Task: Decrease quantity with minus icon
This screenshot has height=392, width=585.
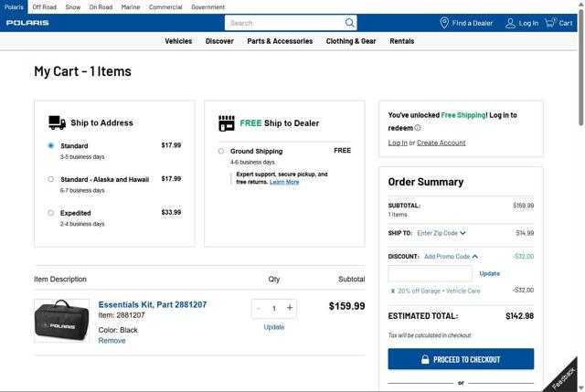Action: coord(259,308)
